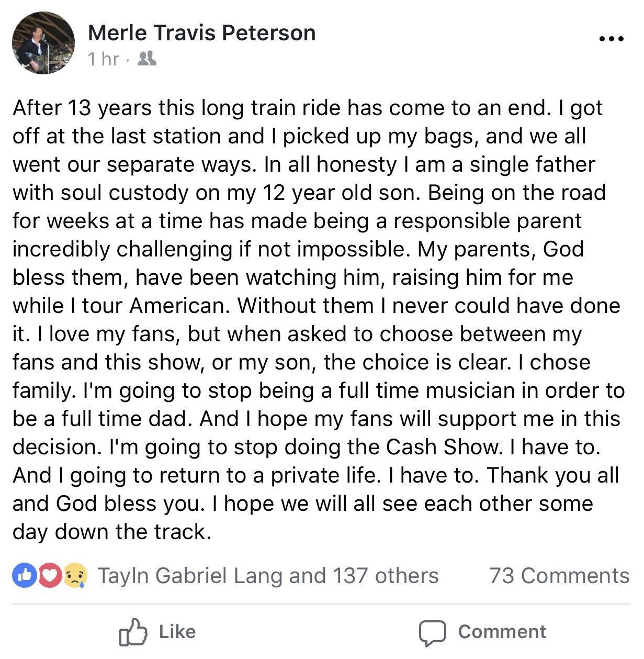The width and height of the screenshot is (644, 659).
Task: Select the Like button label
Action: [177, 632]
